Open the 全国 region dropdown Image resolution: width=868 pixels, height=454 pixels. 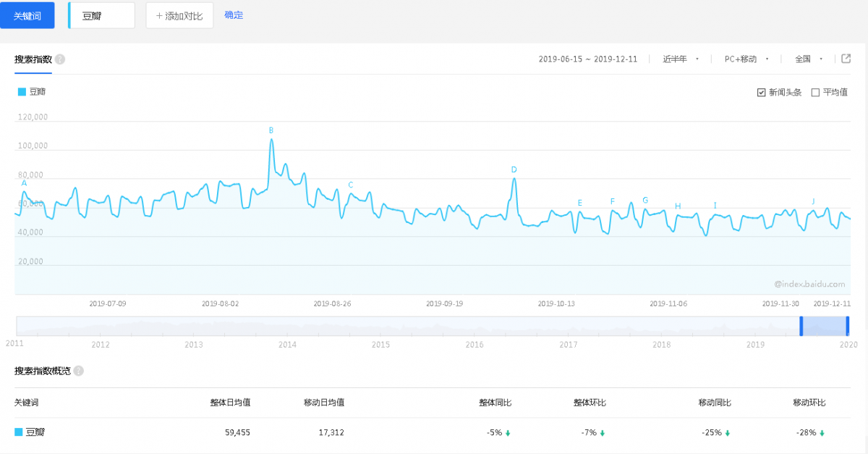[809, 59]
